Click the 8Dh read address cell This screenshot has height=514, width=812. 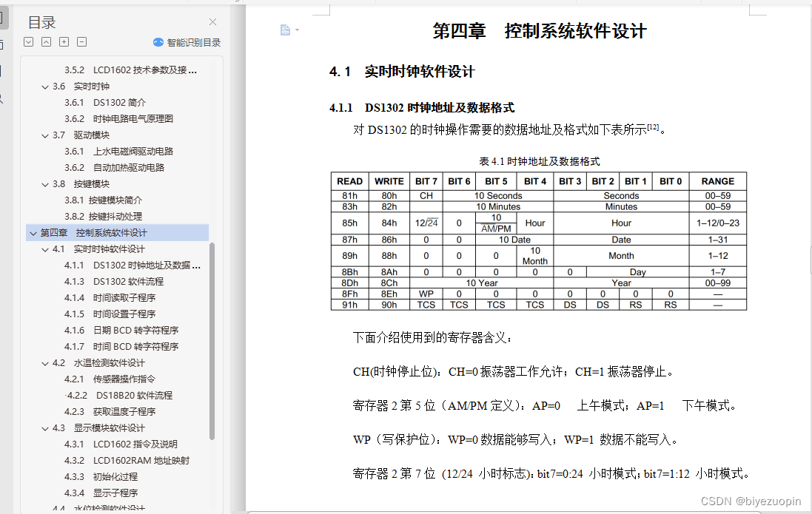[349, 283]
